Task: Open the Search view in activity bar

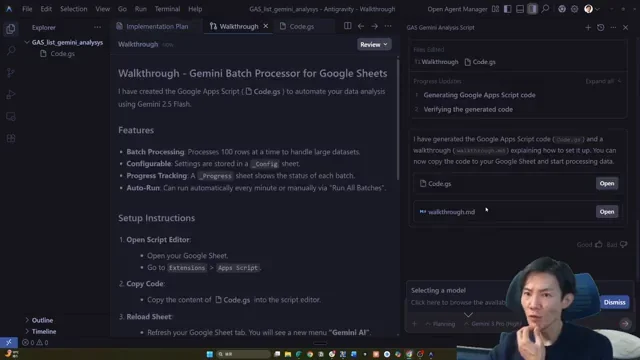Action: 11,51
